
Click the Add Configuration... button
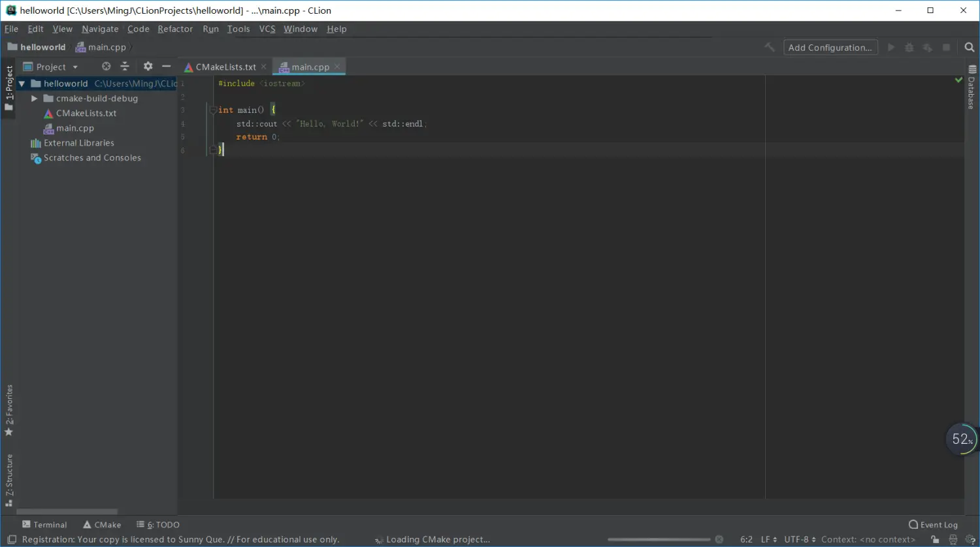pos(830,47)
